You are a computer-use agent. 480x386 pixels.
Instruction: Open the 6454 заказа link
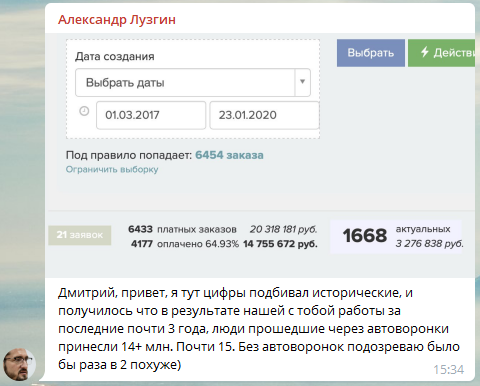pyautogui.click(x=229, y=155)
